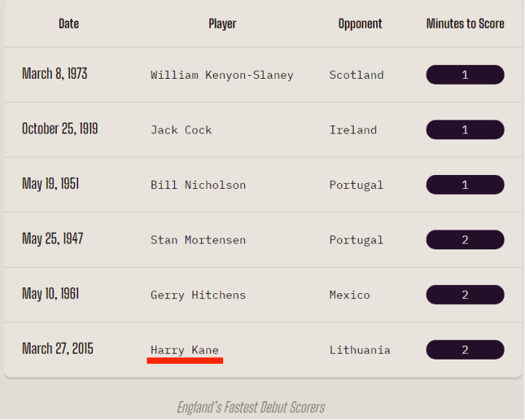Viewport: 525px width, 420px height.
Task: Click the minutes badge in Harry Kane's row
Action: tap(464, 350)
